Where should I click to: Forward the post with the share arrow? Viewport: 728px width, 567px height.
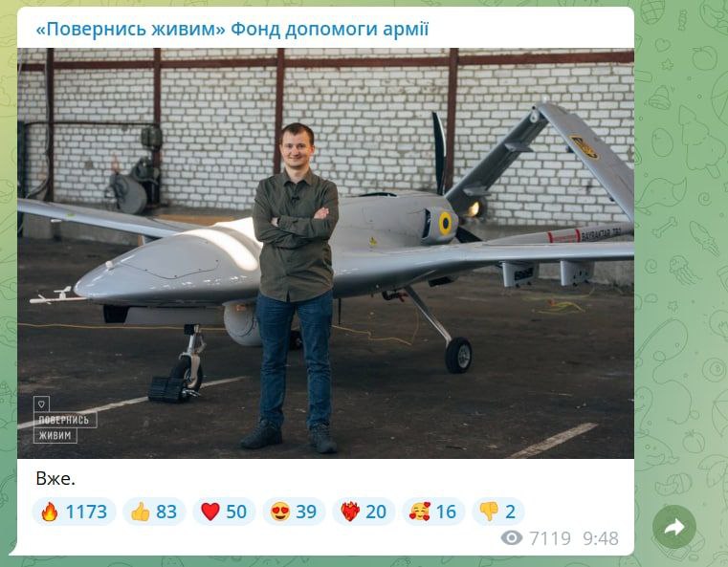[x=674, y=527]
